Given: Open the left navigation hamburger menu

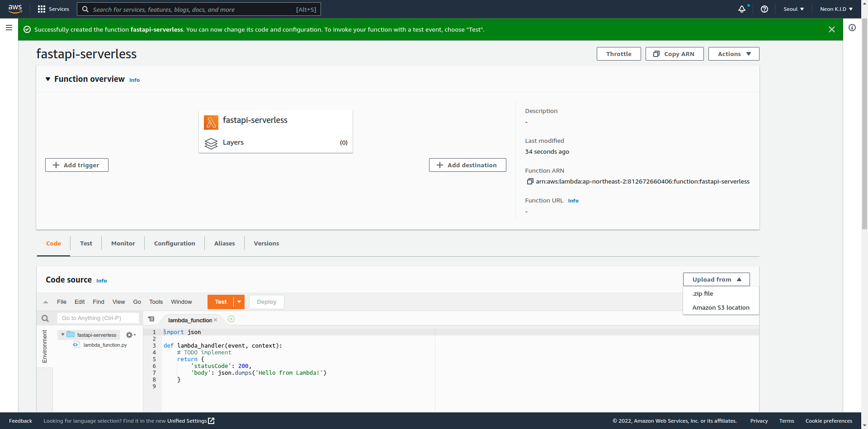Looking at the screenshot, I should coord(9,28).
